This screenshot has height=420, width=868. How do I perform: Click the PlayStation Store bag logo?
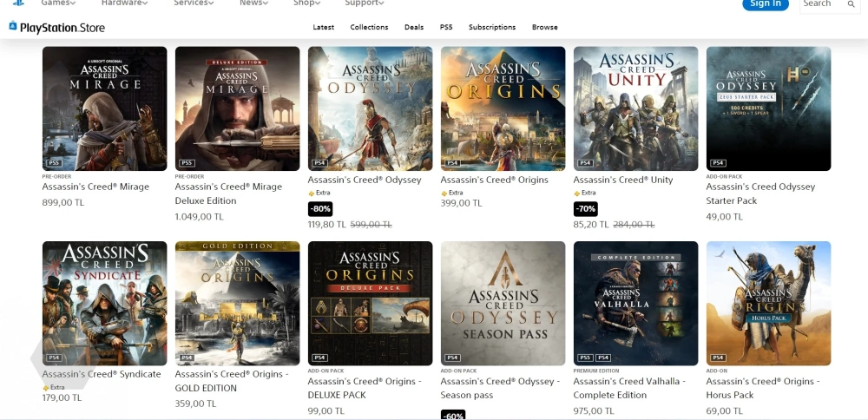click(13, 27)
